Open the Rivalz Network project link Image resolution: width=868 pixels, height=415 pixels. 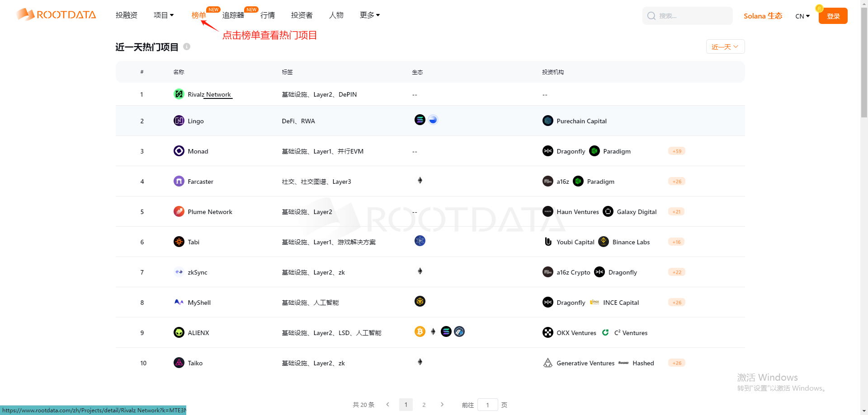pos(209,94)
